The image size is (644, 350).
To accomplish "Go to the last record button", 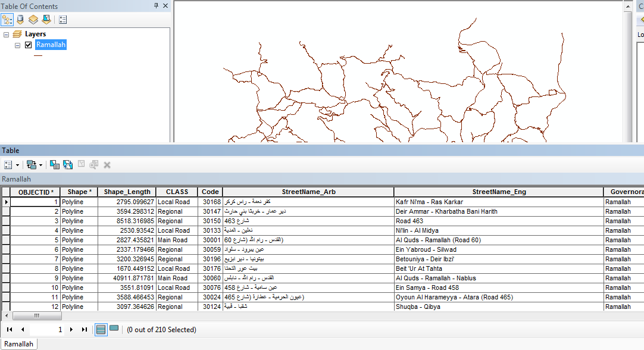I will click(84, 329).
